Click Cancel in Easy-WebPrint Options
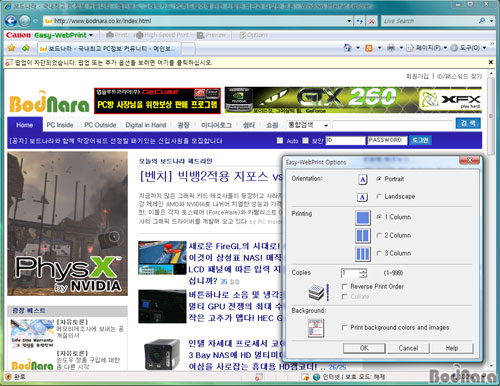 [408, 348]
